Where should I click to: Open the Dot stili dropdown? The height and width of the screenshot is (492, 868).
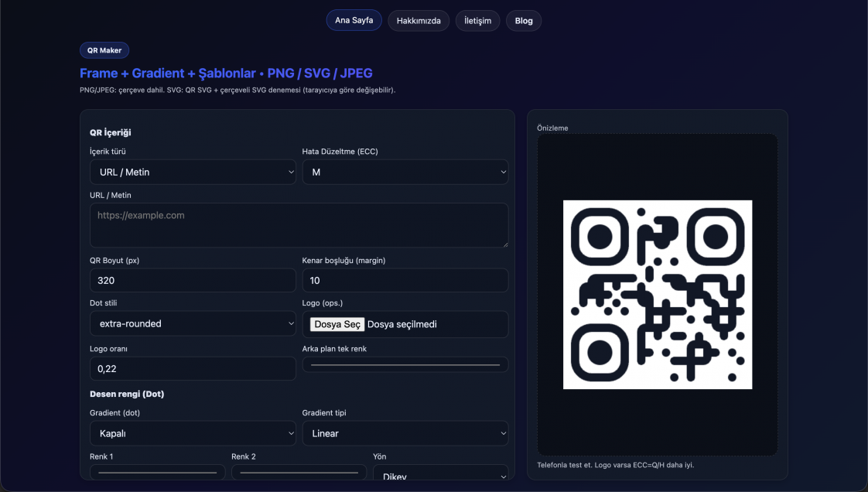click(193, 324)
